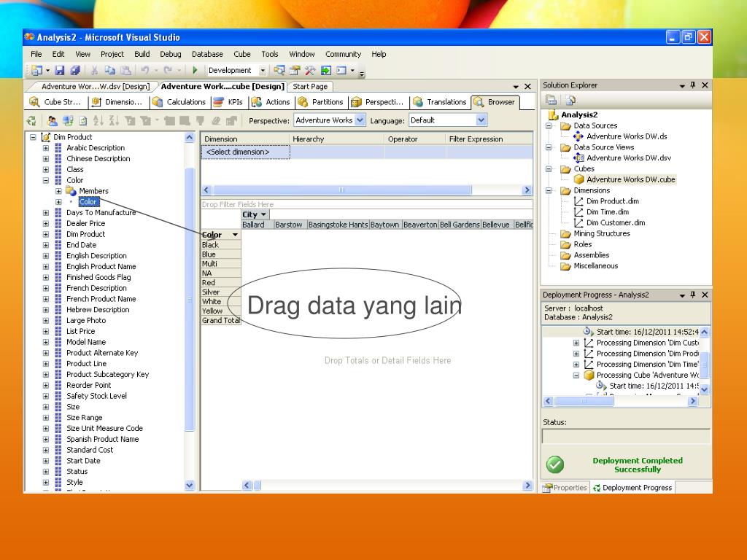Expand Processing Dimension 'Dim Time' node

tap(576, 365)
